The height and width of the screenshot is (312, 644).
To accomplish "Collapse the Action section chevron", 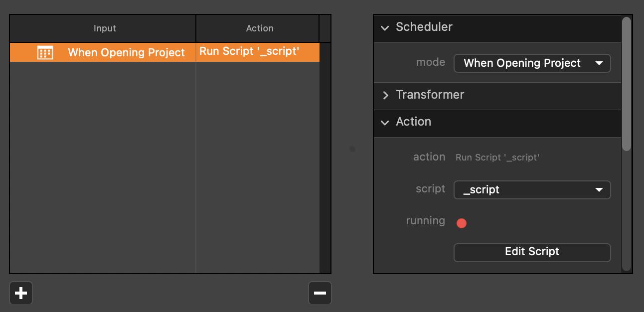I will [x=385, y=123].
